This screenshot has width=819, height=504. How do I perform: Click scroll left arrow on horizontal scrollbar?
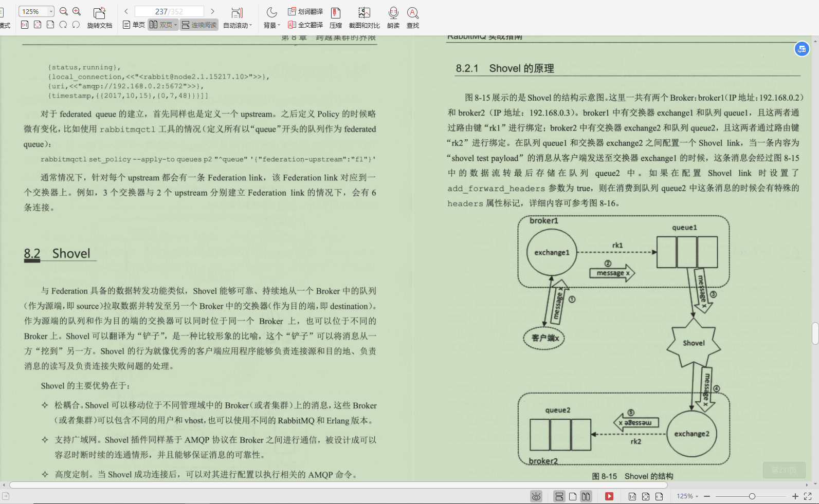pyautogui.click(x=4, y=484)
